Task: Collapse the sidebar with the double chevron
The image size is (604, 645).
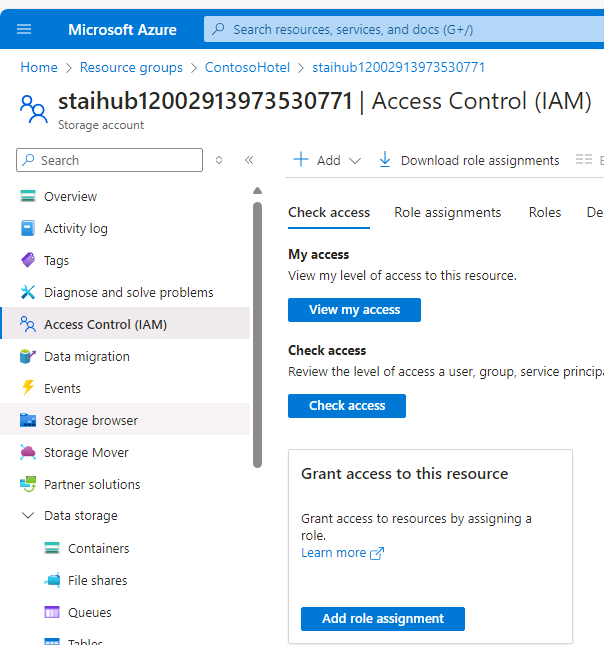Action: tap(249, 160)
